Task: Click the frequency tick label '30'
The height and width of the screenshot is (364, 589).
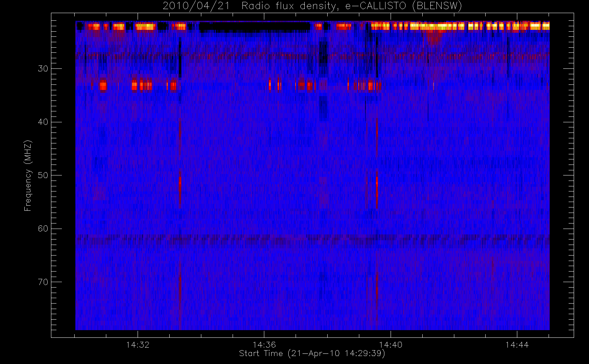Action: tap(43, 69)
